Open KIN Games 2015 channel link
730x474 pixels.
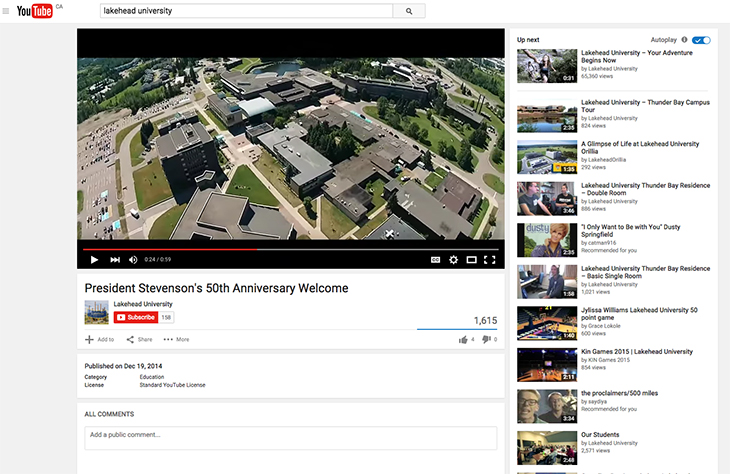[608, 360]
